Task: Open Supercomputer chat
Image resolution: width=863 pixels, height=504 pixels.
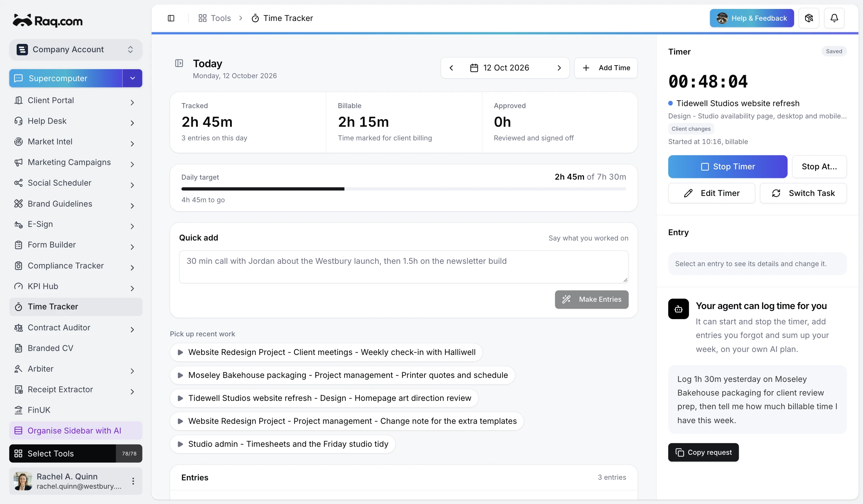Action: click(66, 79)
